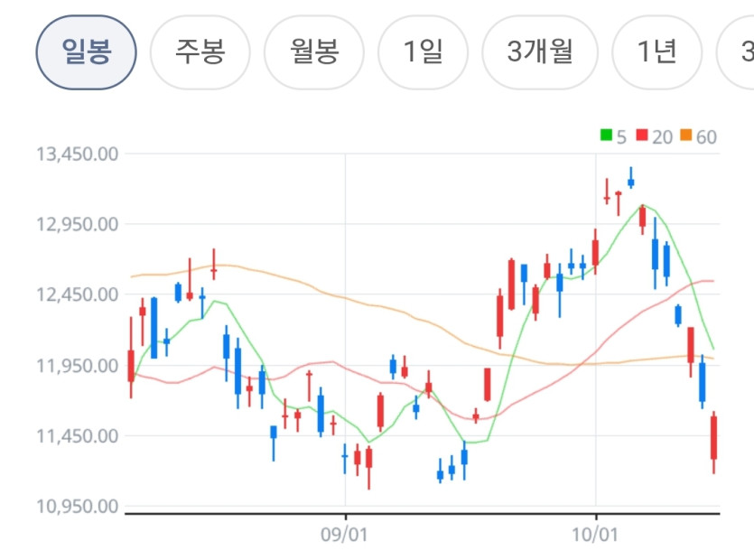Click the 10/01 date axis marker
This screenshot has height=560, width=754.
[595, 535]
